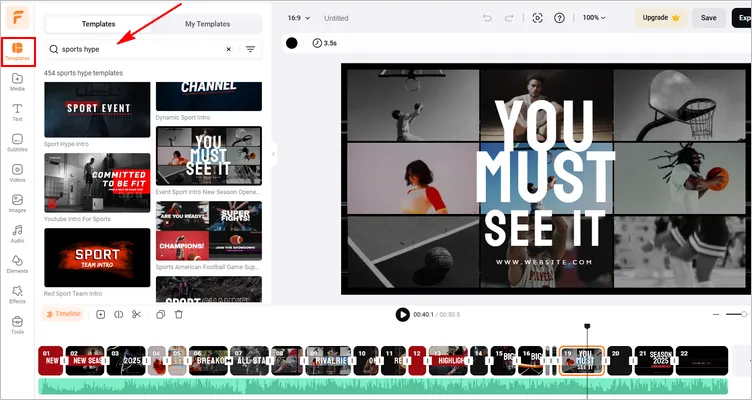
Task: Select timeline scene 06 BREAKOUT
Action: [x=209, y=361]
